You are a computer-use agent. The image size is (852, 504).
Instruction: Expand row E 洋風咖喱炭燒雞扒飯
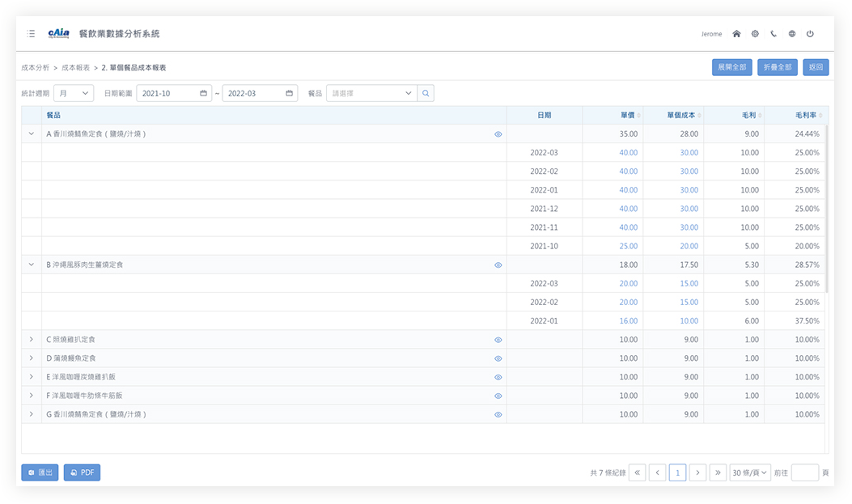pos(31,377)
